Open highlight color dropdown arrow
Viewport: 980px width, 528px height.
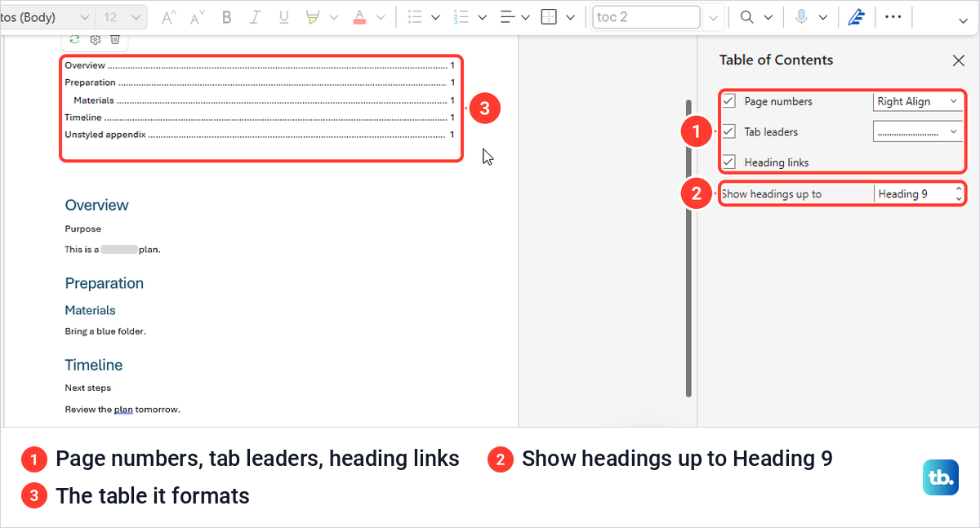click(x=333, y=17)
